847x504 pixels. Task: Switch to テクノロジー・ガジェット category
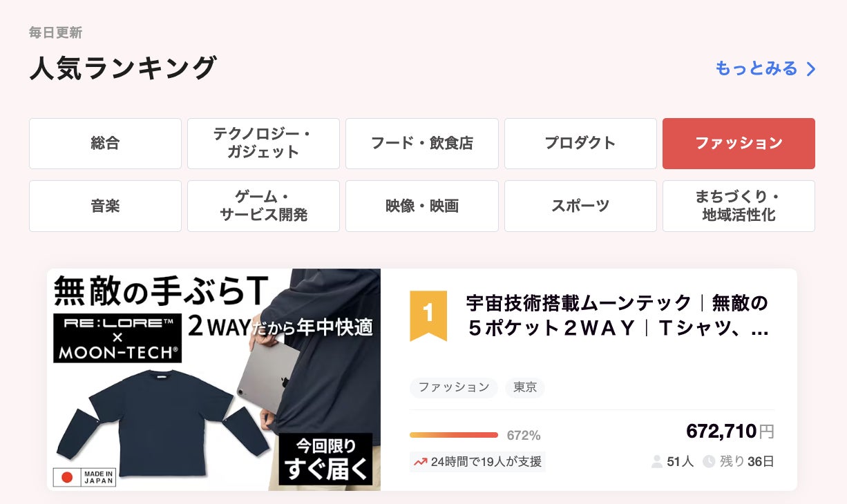pyautogui.click(x=263, y=144)
